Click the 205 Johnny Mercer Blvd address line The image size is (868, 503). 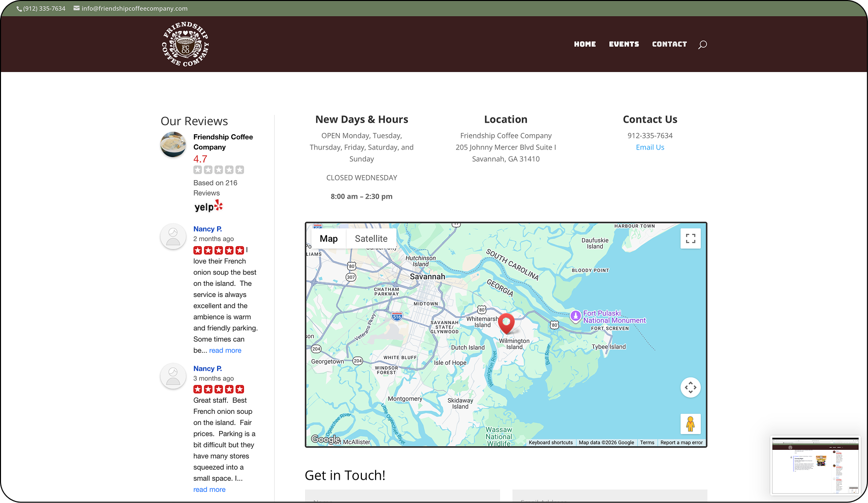[506, 147]
